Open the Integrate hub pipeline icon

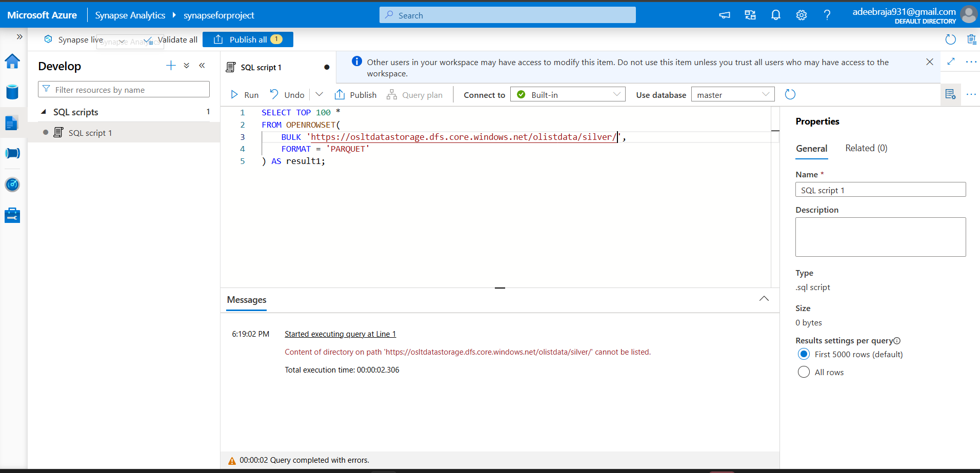click(x=12, y=153)
